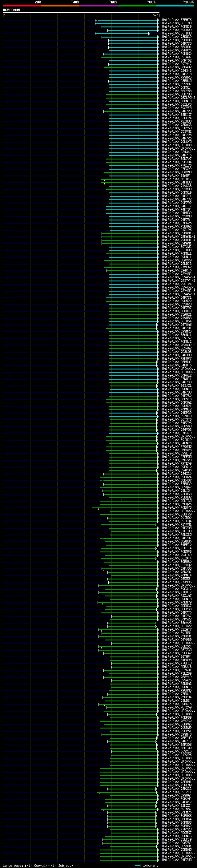Select the UniRef100_A0E8Y3 label
The height and width of the screenshot is (868, 197).
pyautogui.click(x=177, y=507)
